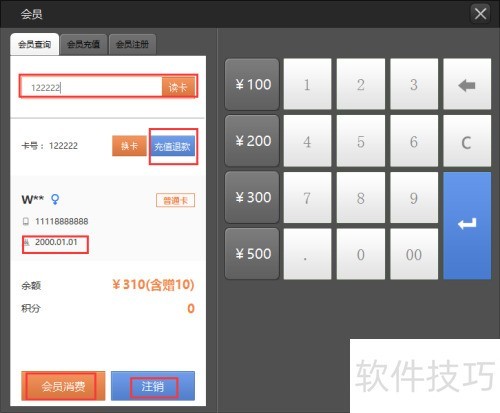Viewport: 500px width, 413px height.
Task: Click the 会员消费 button
Action: pyautogui.click(x=63, y=386)
